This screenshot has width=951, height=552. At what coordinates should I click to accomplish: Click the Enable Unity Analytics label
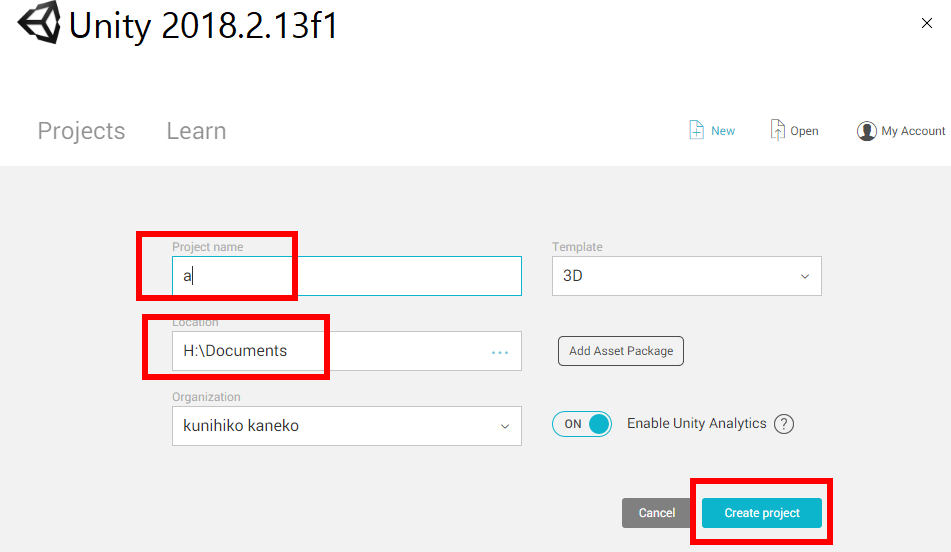click(696, 423)
